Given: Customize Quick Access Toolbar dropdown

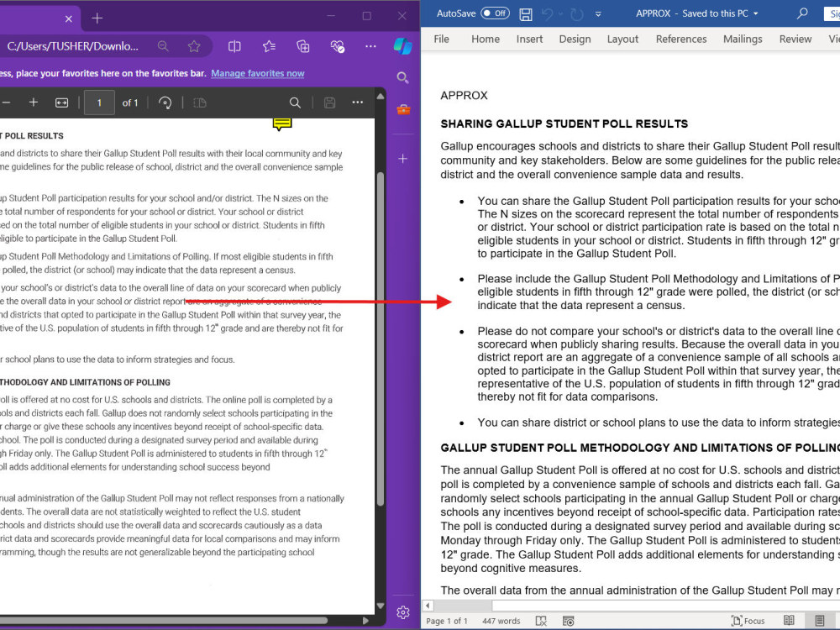Looking at the screenshot, I should [x=598, y=14].
